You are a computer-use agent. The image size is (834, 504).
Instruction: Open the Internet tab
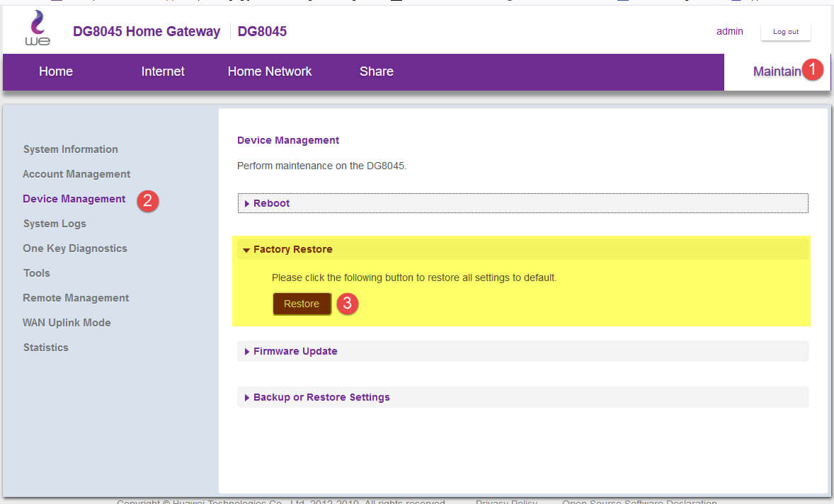click(163, 71)
